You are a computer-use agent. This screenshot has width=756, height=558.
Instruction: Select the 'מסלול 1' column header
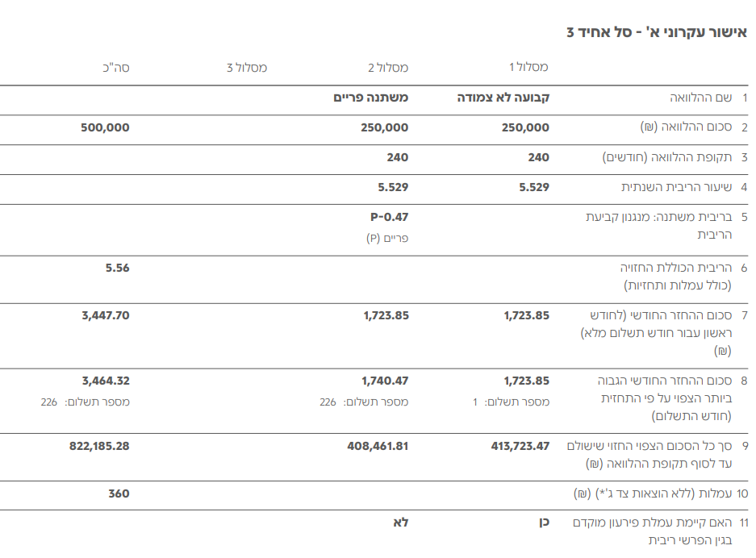pos(528,68)
